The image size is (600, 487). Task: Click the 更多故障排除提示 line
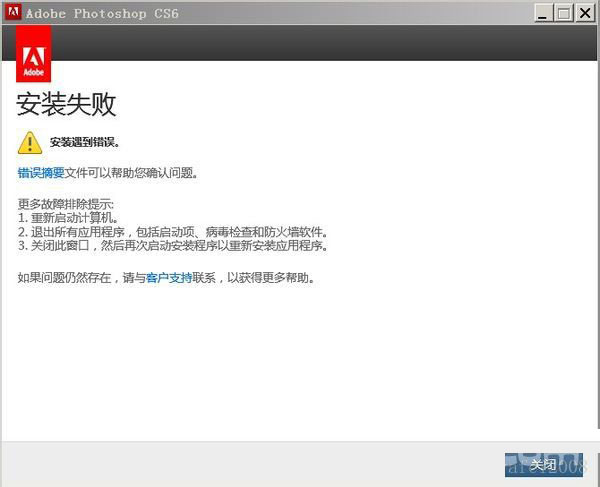tap(66, 204)
